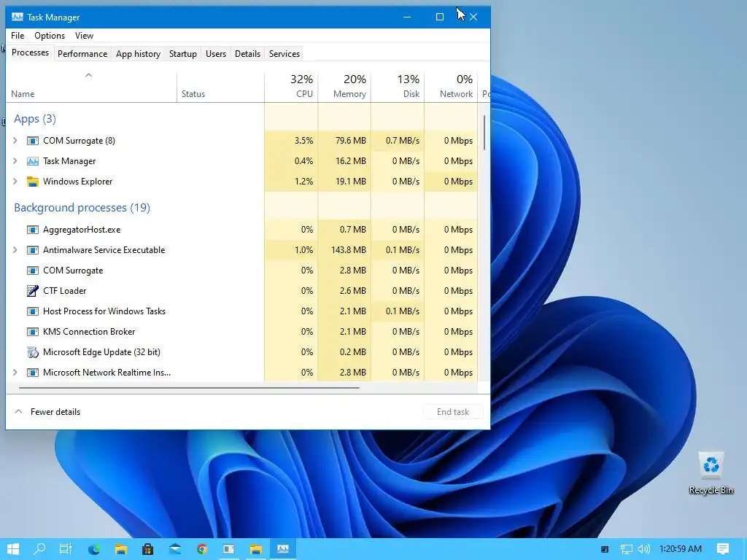The image size is (747, 560).
Task: Click the COM Surrogate (8) app icon
Action: [x=32, y=141]
